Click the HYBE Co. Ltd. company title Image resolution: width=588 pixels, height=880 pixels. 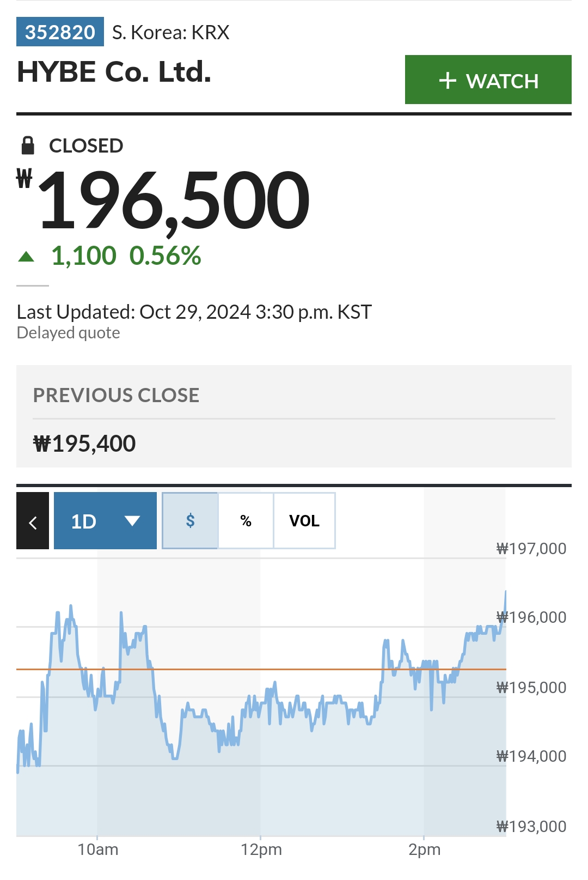(x=114, y=72)
